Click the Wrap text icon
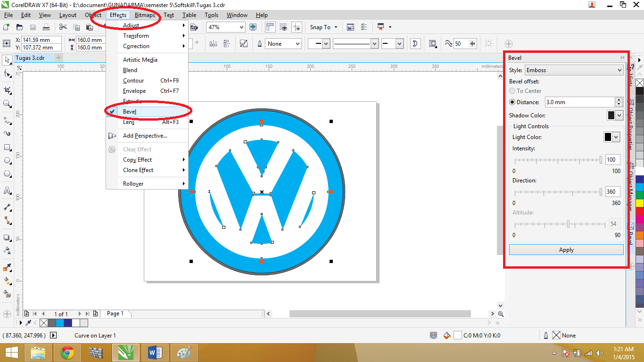This screenshot has width=644, height=362. [433, 44]
